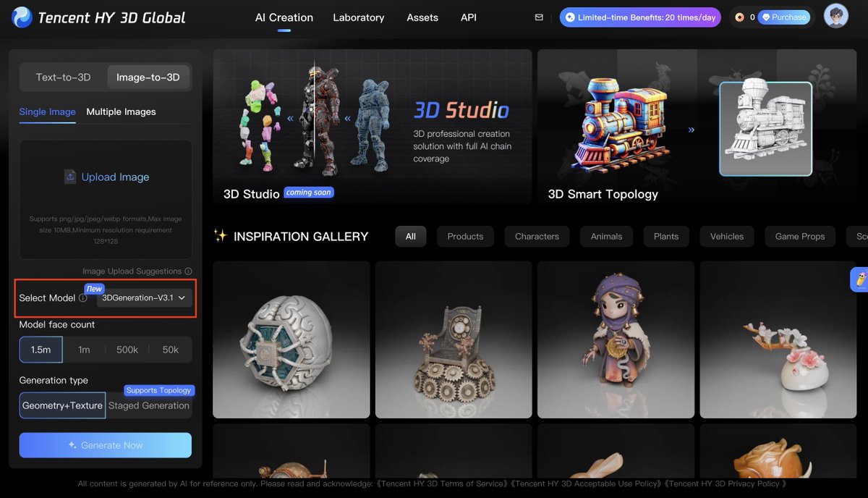Viewport: 868px width, 498px height.
Task: Click the arrow beside 3D Smart Topology train
Action: click(691, 129)
